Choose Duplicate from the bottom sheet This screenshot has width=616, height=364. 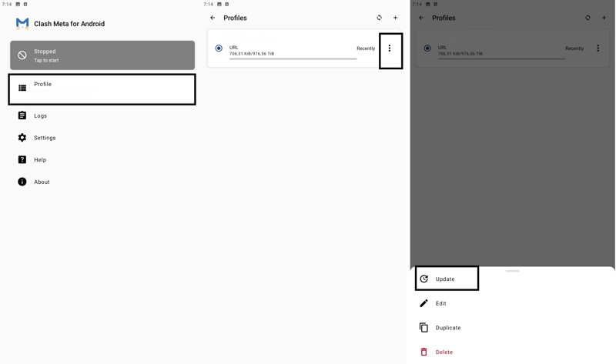[447, 328]
